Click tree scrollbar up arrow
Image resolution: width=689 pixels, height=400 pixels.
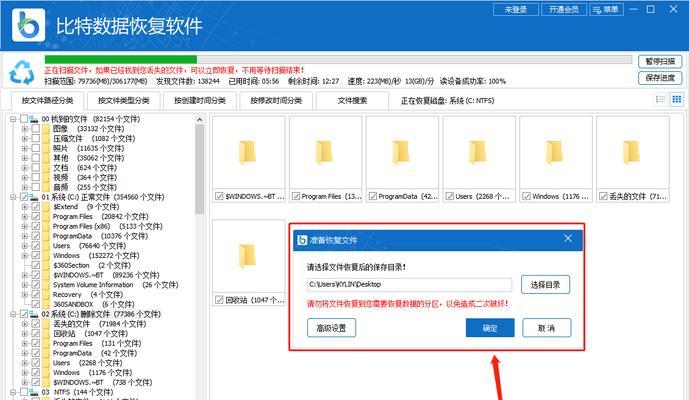pos(199,120)
